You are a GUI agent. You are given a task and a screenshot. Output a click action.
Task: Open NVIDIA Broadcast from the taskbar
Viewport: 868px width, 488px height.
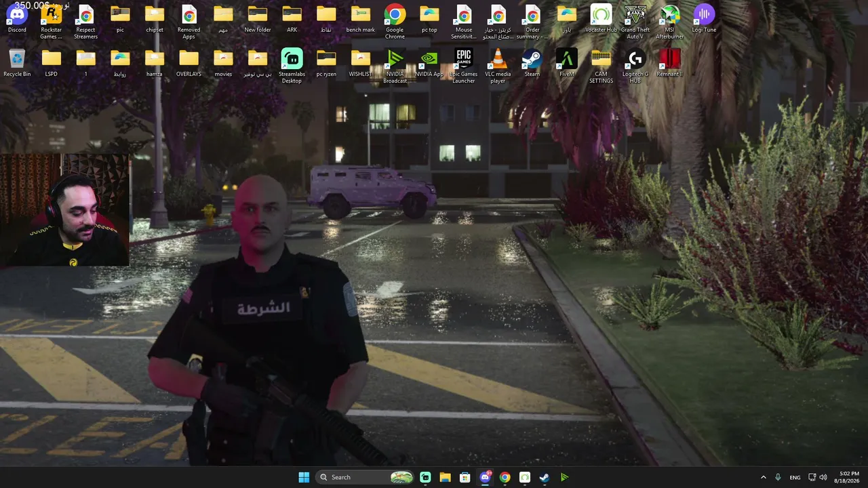tap(564, 477)
